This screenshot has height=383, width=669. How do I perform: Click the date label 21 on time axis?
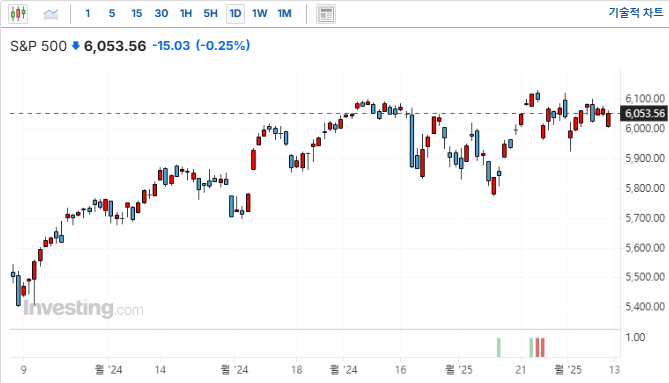[x=521, y=369]
